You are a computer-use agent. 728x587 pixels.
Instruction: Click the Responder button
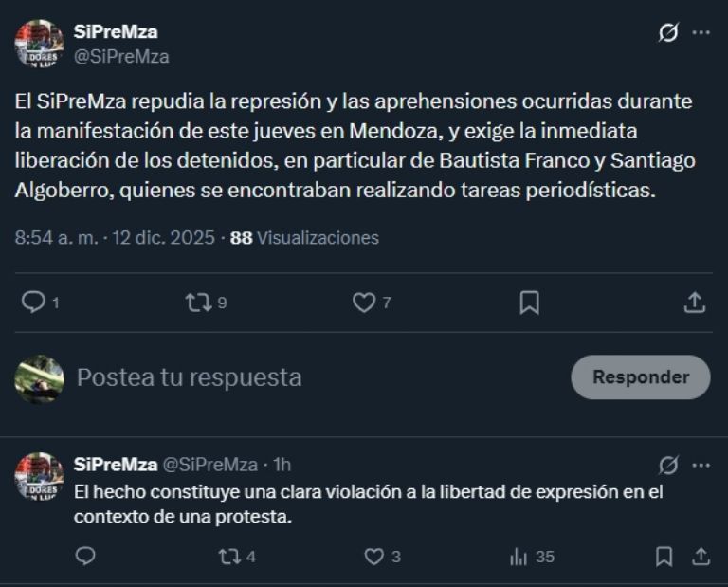click(640, 376)
